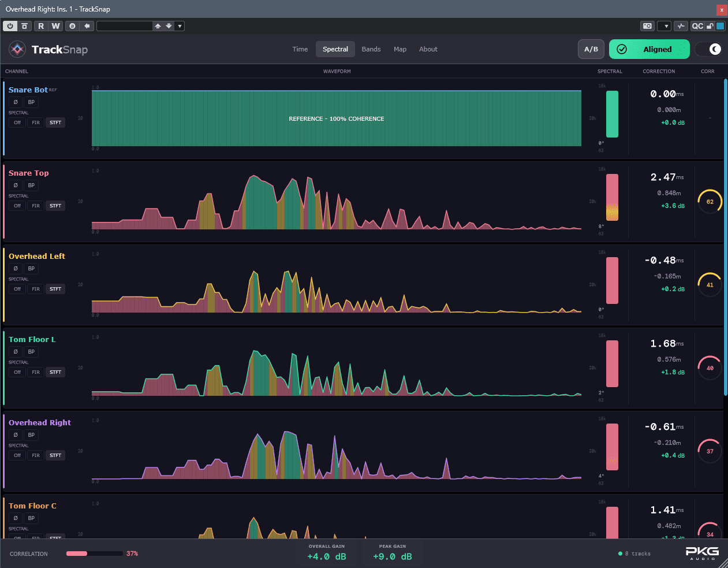Image resolution: width=728 pixels, height=568 pixels.
Task: Set Overhead Left spectral mode to FIR
Action: coord(36,289)
